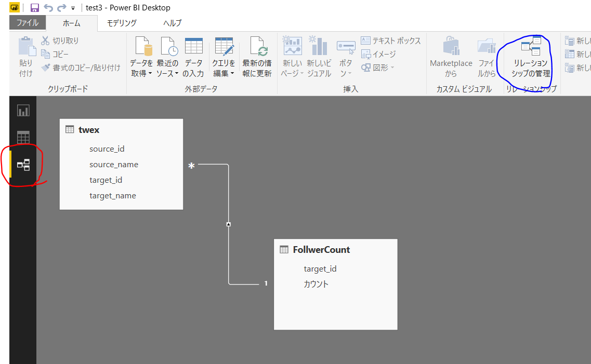The width and height of the screenshot is (591, 364).
Task: Click the twex table grid icon
Action: pyautogui.click(x=70, y=129)
